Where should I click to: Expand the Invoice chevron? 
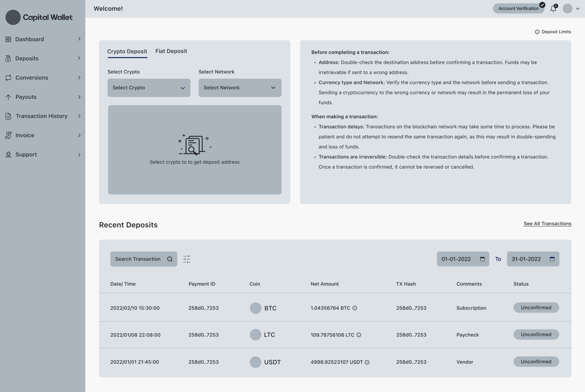(x=79, y=135)
